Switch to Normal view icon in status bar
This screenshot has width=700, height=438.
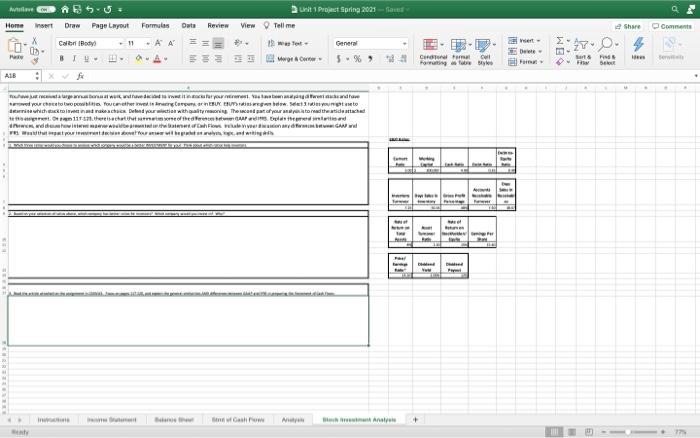click(x=554, y=432)
